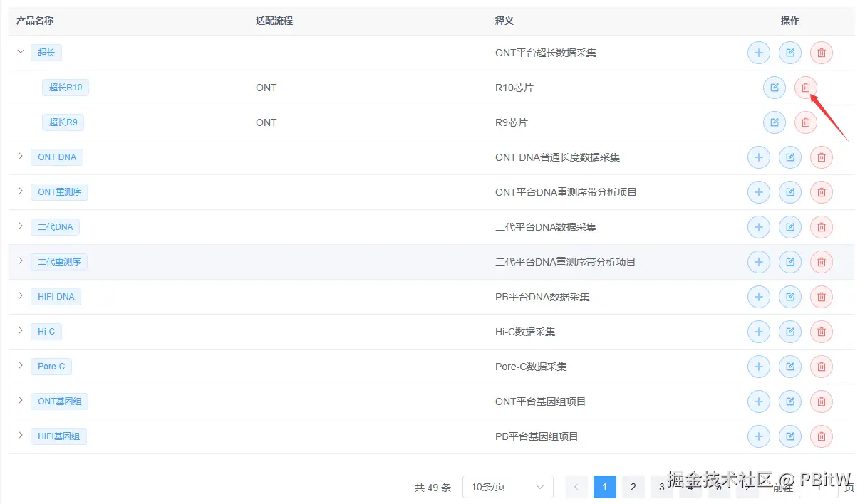Click the HIFI基因组 tag
The image size is (865, 504).
coord(58,436)
